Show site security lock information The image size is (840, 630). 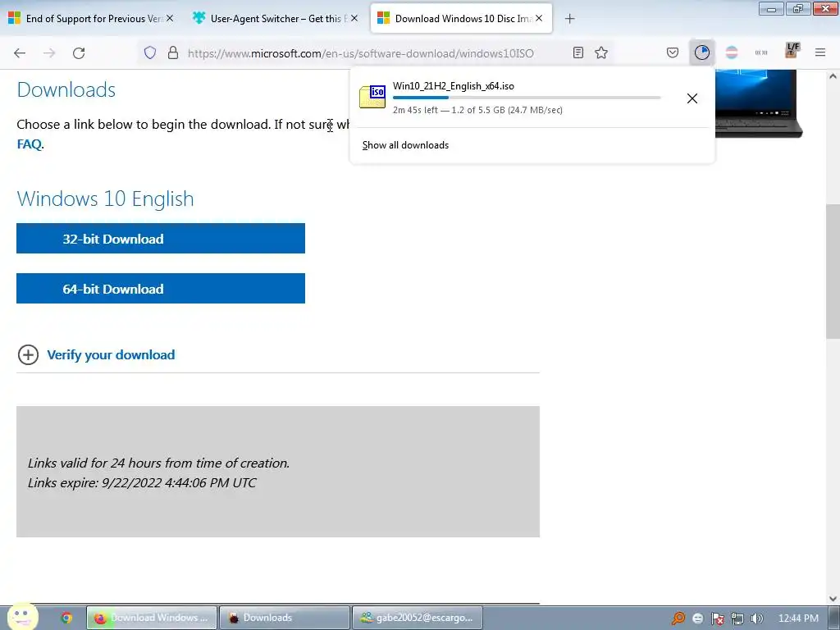click(172, 52)
